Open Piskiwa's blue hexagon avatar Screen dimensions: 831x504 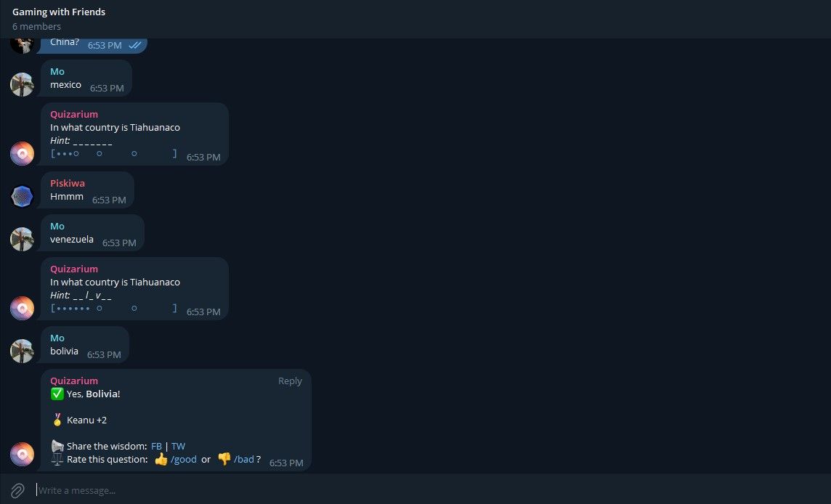tap(23, 196)
